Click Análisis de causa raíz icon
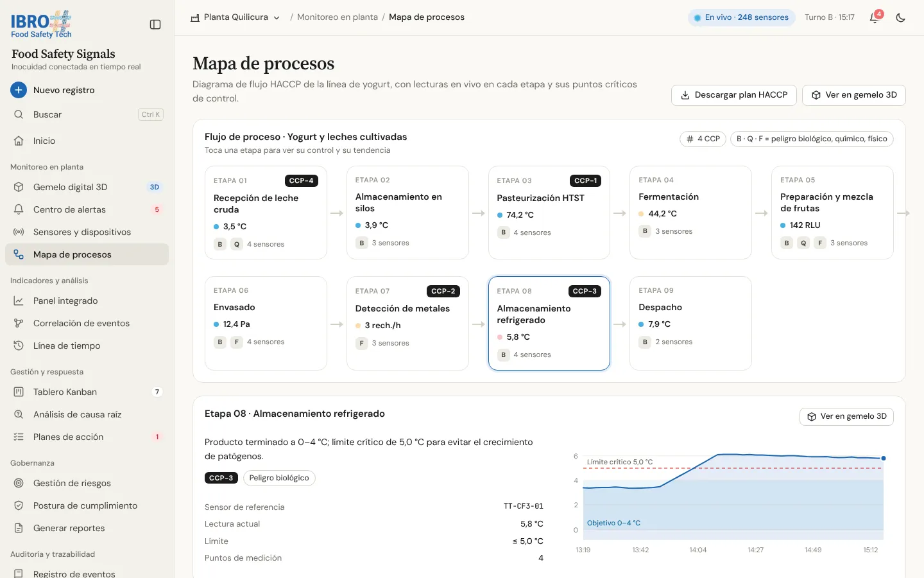 pos(19,414)
